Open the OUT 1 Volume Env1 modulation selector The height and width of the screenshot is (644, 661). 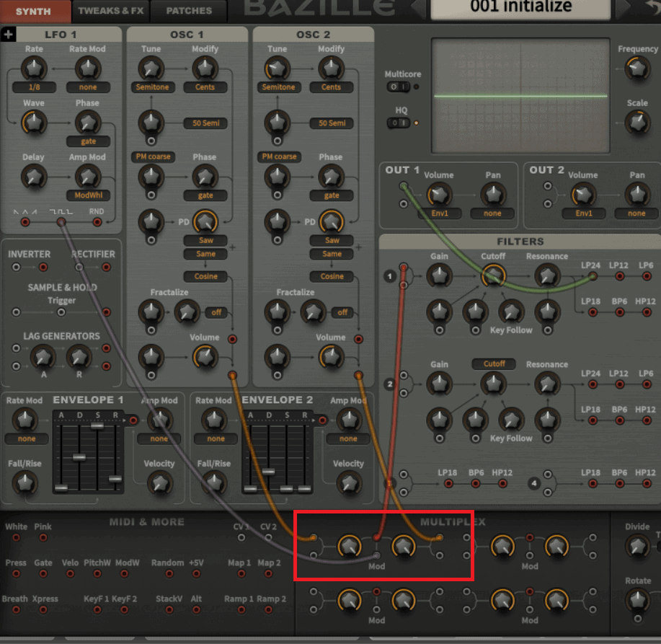coord(438,213)
